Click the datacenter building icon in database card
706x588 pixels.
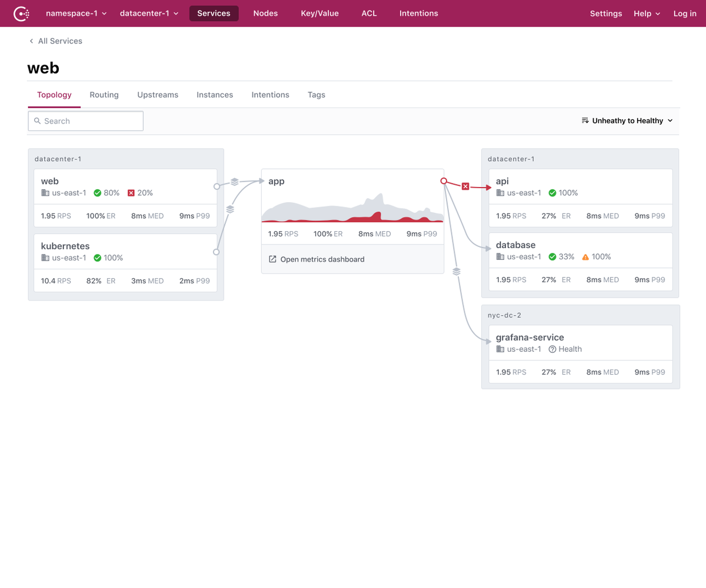click(x=500, y=257)
